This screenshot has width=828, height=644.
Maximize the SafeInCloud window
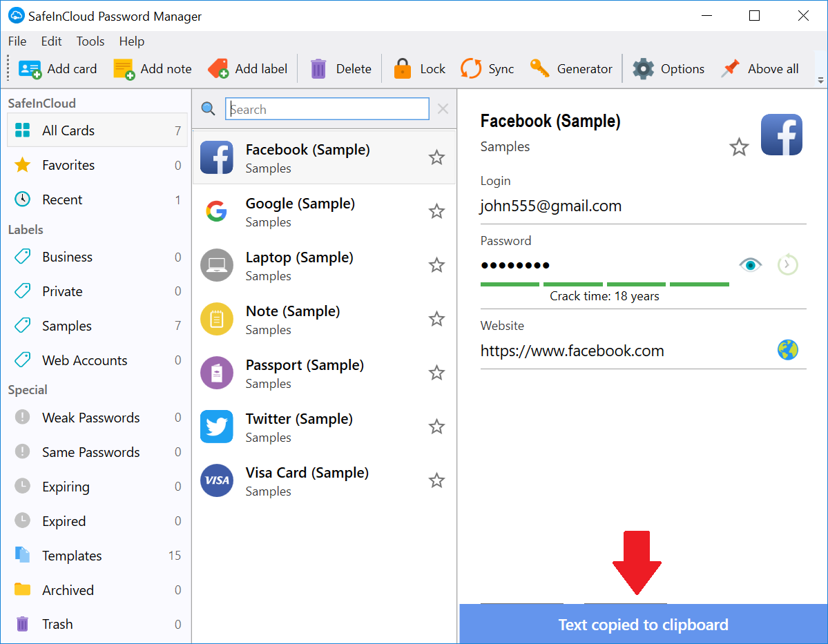pos(755,16)
